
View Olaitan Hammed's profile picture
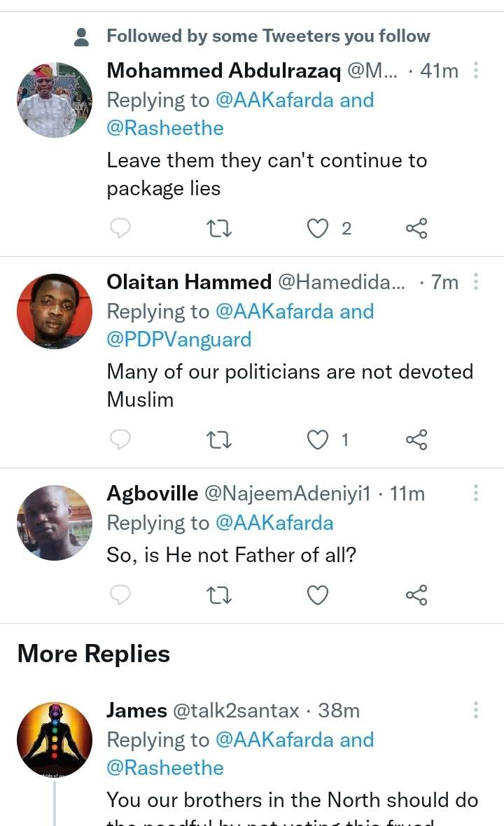(x=55, y=311)
